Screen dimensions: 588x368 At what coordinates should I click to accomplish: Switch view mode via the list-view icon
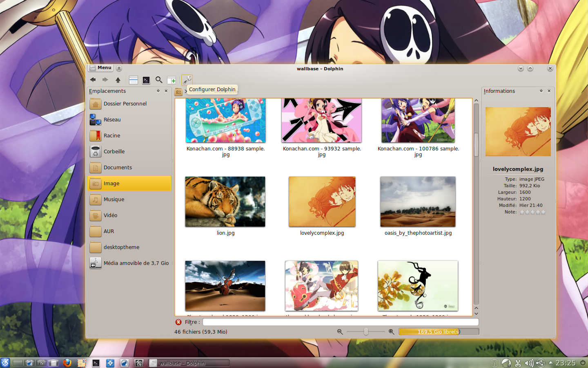click(x=133, y=80)
